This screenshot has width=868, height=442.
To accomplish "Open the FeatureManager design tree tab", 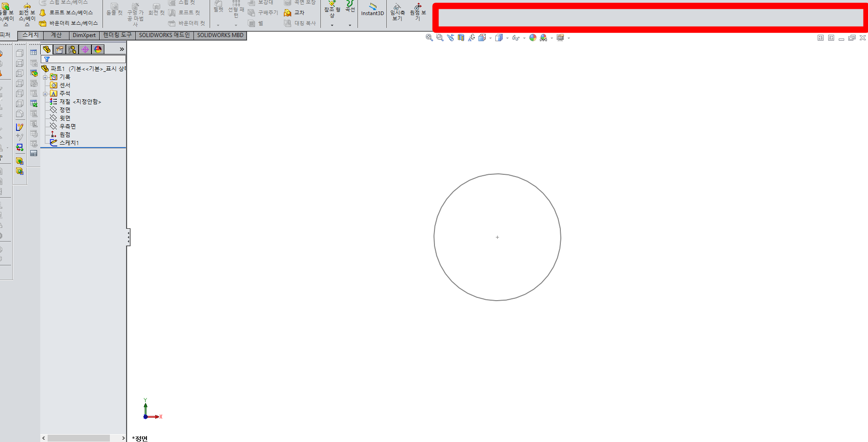I will click(47, 49).
